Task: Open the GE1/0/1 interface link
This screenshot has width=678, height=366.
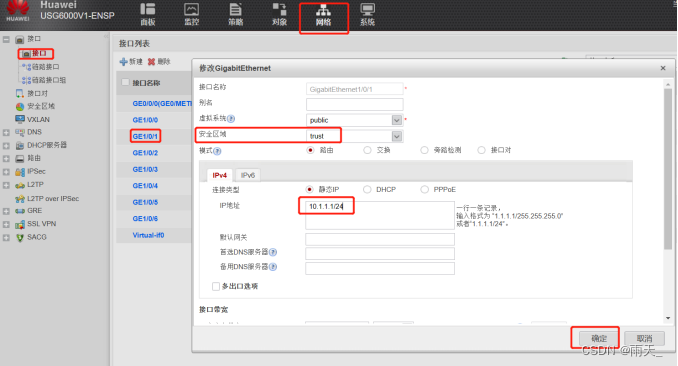Action: [145, 136]
